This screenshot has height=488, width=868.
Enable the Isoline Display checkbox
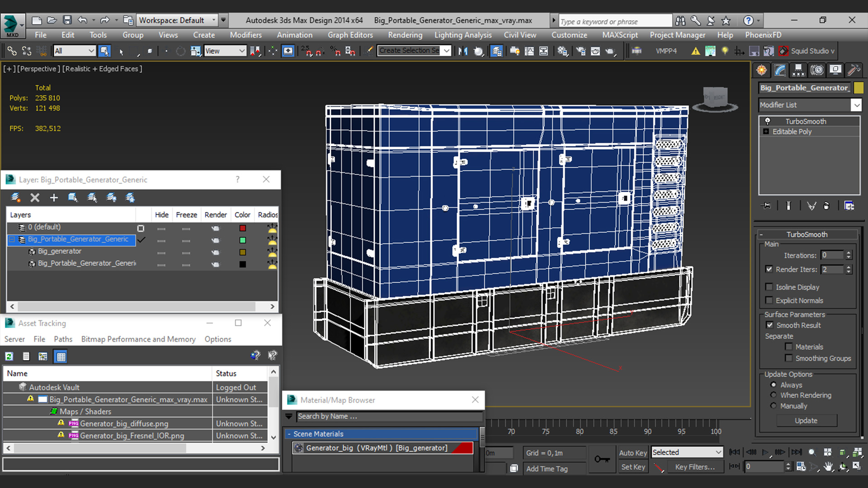tap(769, 287)
